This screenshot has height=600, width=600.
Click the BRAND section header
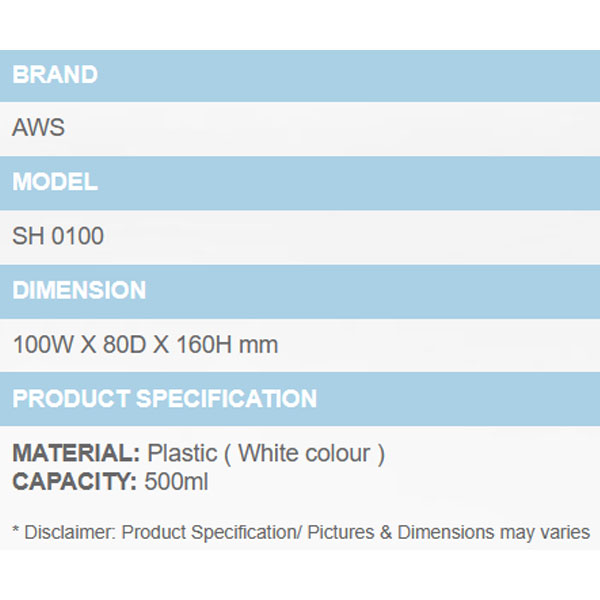(55, 75)
